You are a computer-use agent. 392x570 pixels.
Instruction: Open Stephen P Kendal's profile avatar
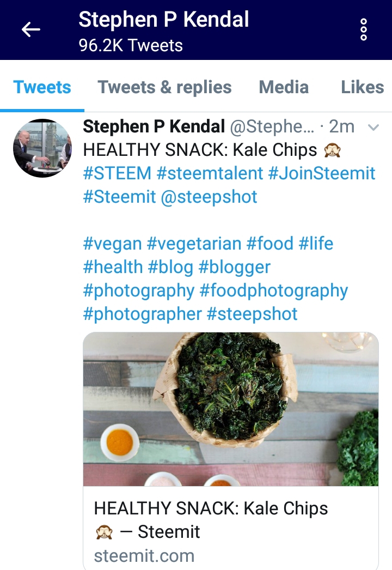click(42, 148)
